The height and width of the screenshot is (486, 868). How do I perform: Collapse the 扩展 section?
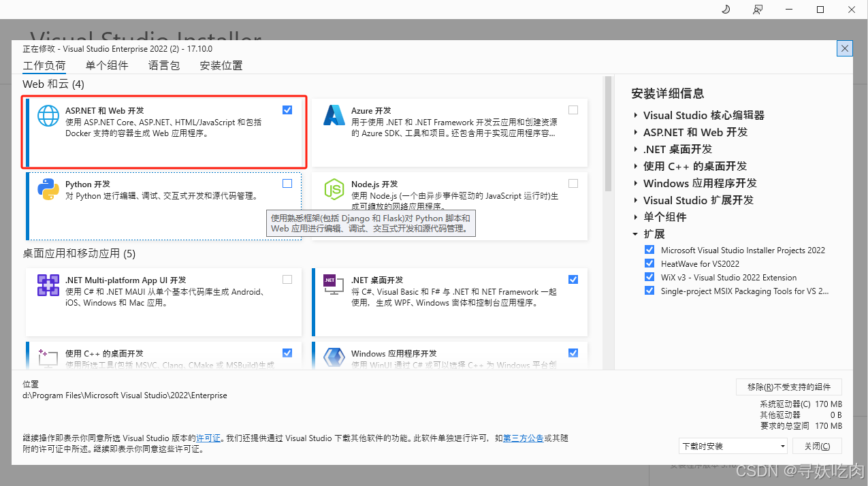click(635, 234)
